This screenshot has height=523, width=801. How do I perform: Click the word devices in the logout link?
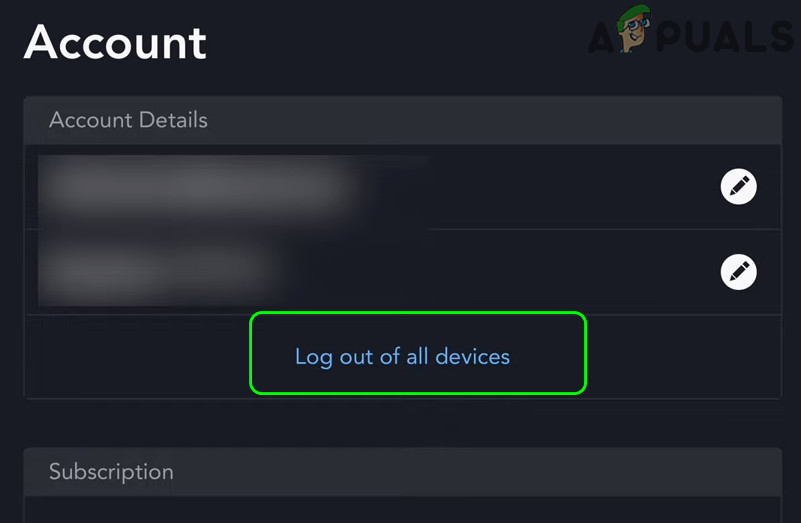coord(472,357)
